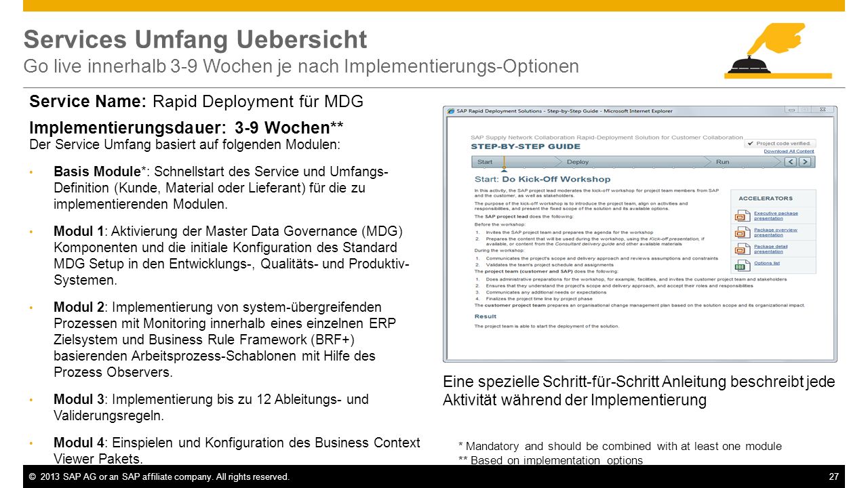Click the Package overview presentation slide icon
The height and width of the screenshot is (488, 868).
pos(743,232)
